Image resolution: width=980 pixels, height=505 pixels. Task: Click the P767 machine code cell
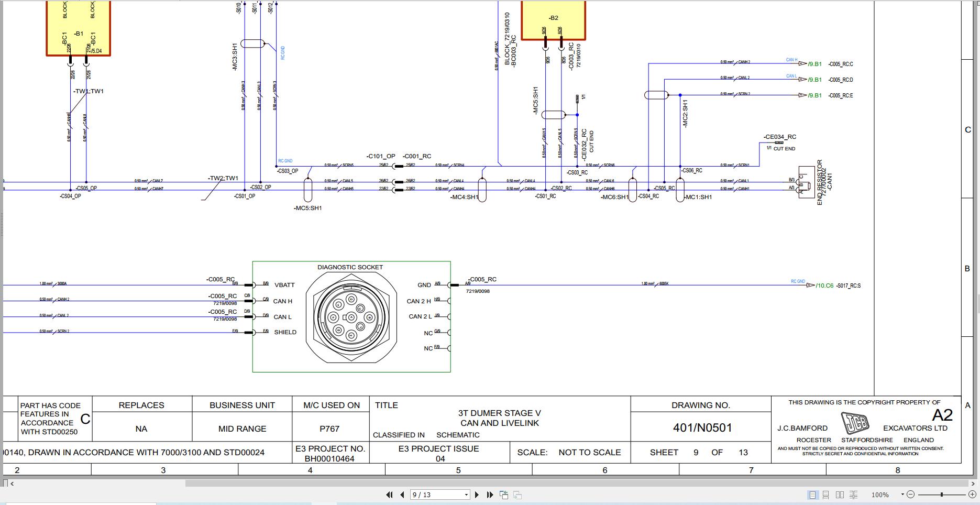[329, 429]
